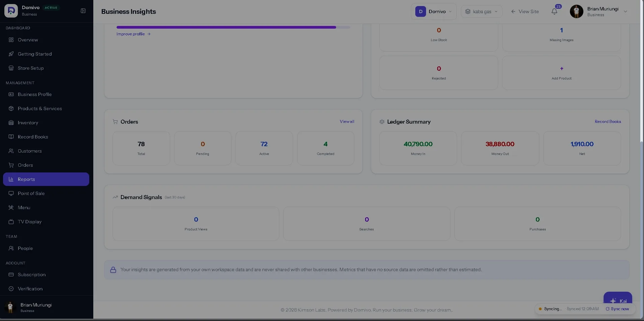
Task: Click the View Site link
Action: click(525, 11)
